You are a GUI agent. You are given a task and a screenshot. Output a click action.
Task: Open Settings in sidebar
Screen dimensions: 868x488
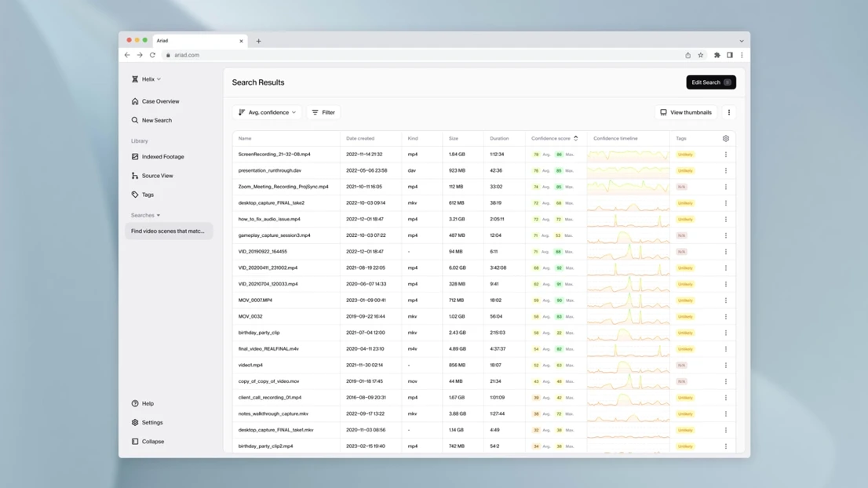click(151, 422)
